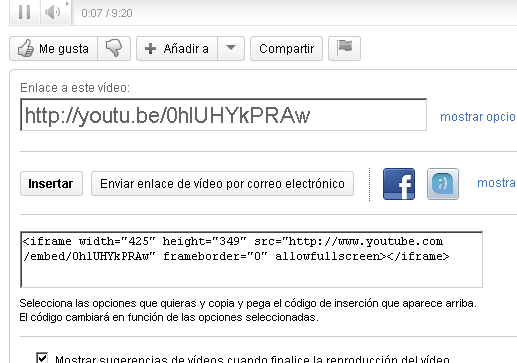Click the 0:07 / 9:20 time display
Viewport: 517px width, 363px height.
click(107, 13)
